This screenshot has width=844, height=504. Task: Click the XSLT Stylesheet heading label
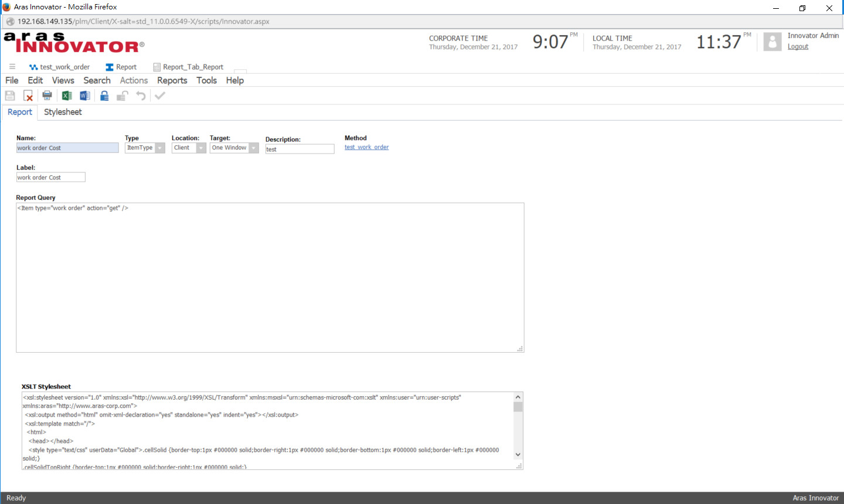46,387
